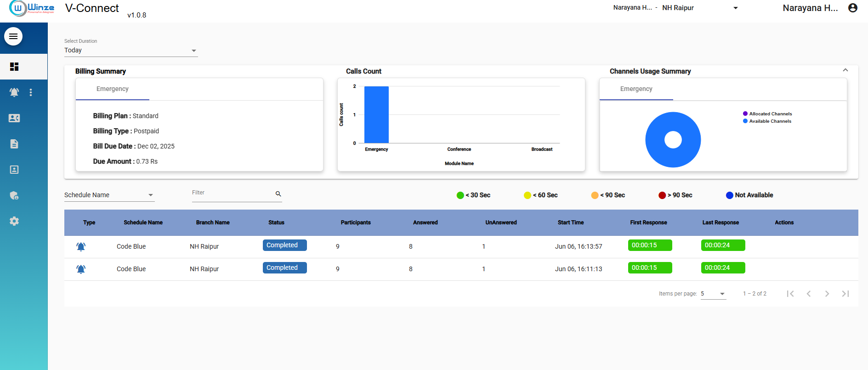Open the dashboard grid icon in sidebar
The height and width of the screenshot is (370, 868).
coord(14,67)
